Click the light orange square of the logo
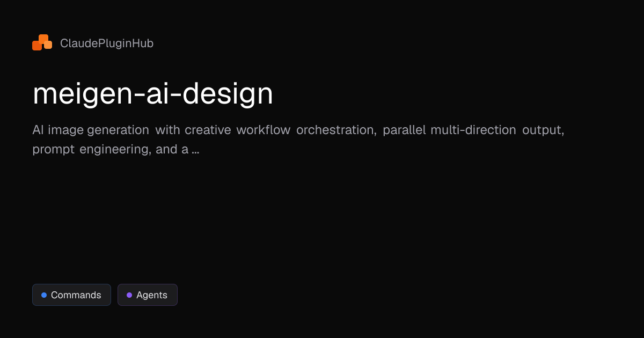The width and height of the screenshot is (644, 338). coord(48,45)
